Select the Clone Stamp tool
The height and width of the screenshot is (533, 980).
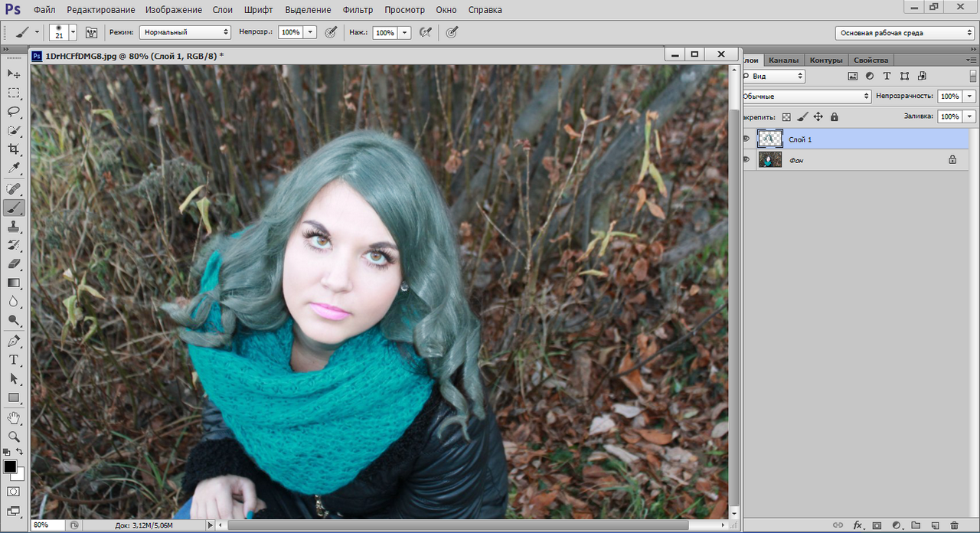[14, 227]
